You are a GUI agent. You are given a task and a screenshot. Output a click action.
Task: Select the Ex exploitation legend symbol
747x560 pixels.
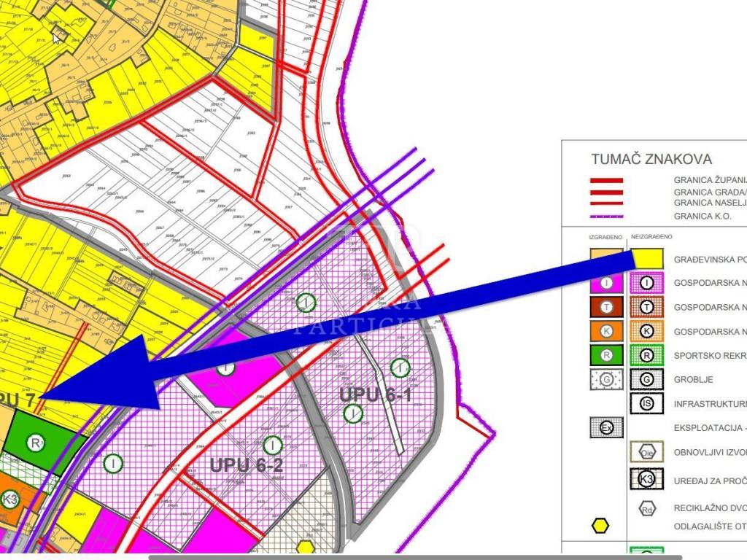(606, 427)
